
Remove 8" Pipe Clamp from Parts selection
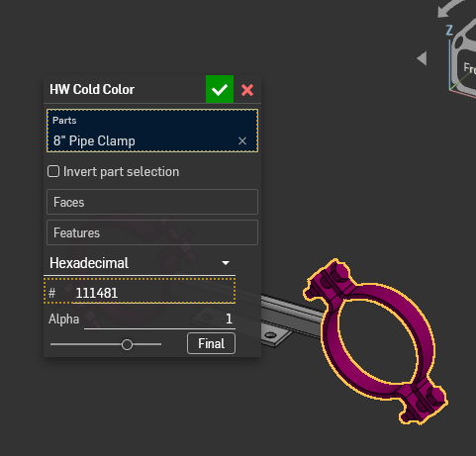pos(242,141)
